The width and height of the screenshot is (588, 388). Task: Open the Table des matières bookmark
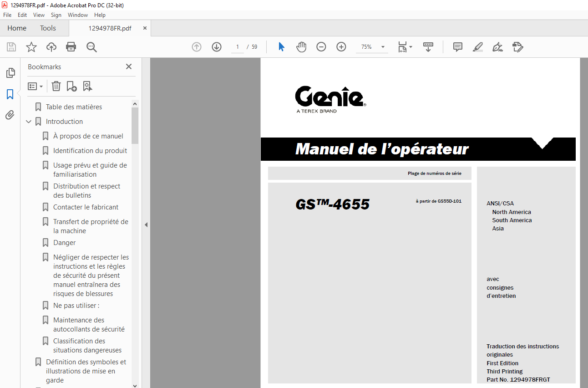74,107
